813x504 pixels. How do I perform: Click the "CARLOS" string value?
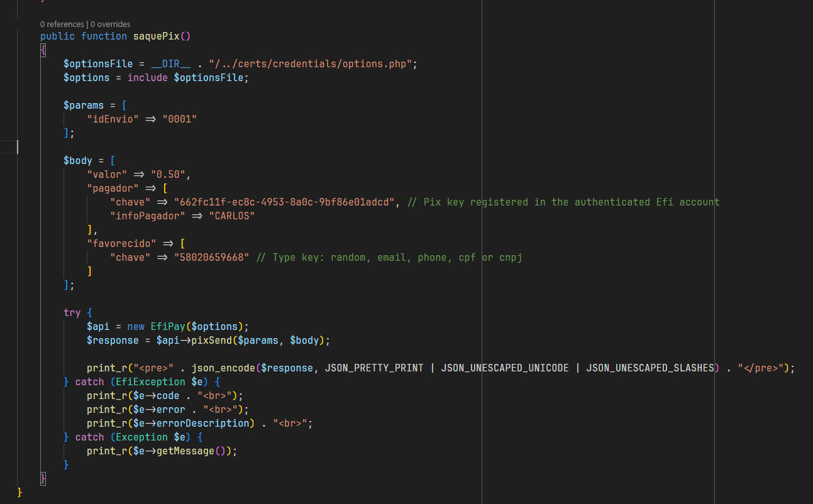click(231, 216)
